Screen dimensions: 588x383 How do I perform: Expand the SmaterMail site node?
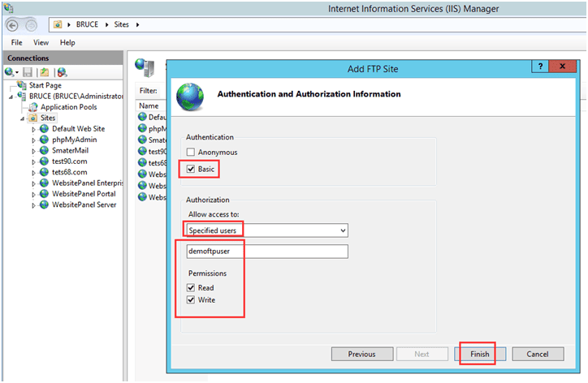[x=33, y=150]
